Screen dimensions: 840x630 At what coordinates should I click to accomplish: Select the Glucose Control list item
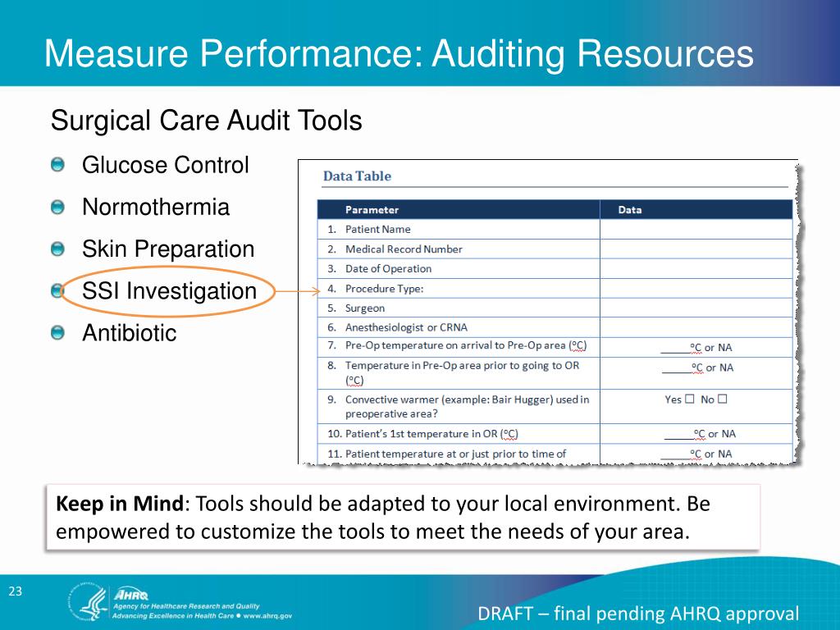click(x=165, y=165)
